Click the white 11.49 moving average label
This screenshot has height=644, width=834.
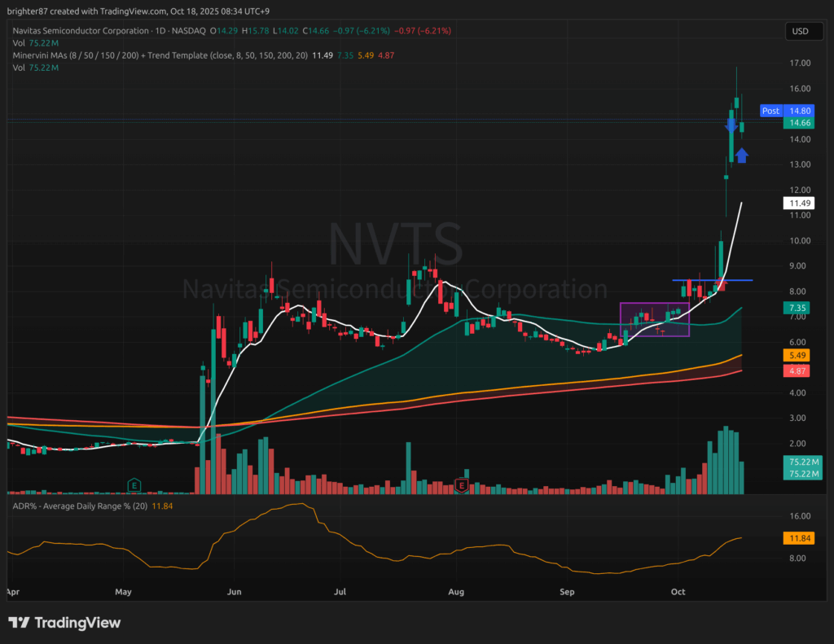(795, 203)
